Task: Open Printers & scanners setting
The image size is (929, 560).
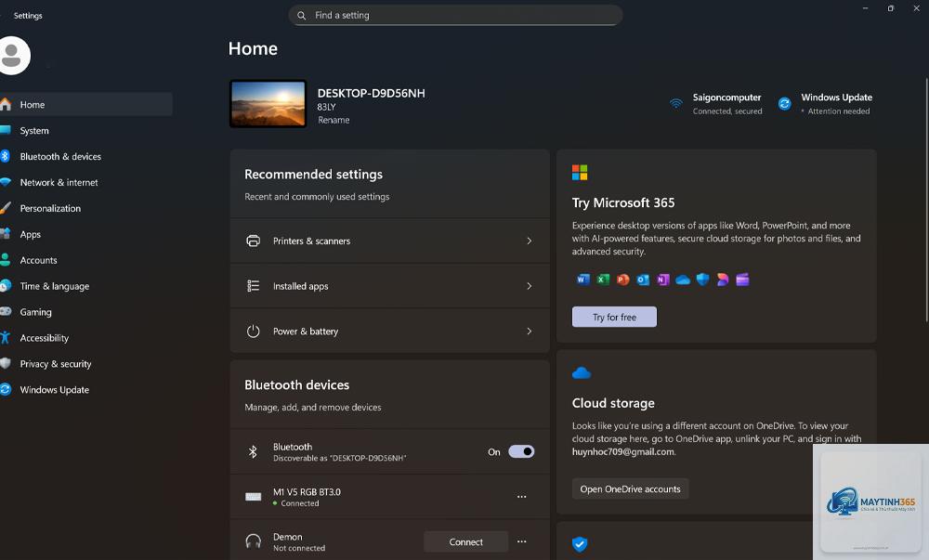Action: point(390,241)
